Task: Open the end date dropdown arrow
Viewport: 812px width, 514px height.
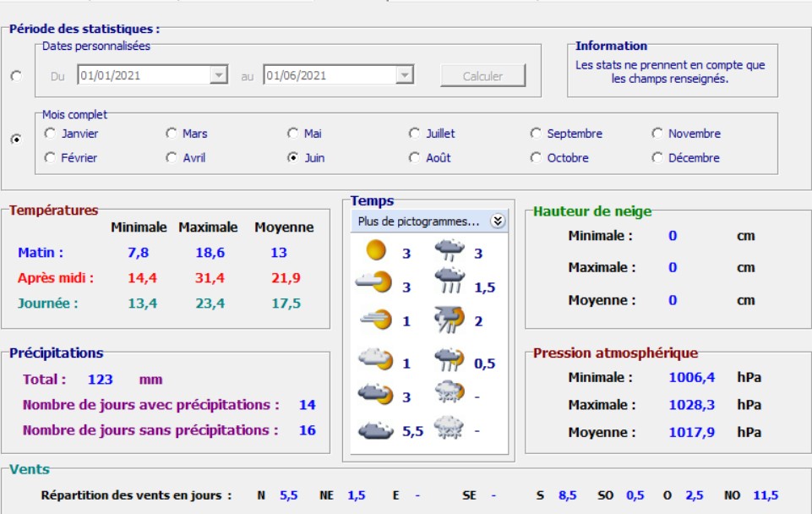Action: tap(405, 75)
